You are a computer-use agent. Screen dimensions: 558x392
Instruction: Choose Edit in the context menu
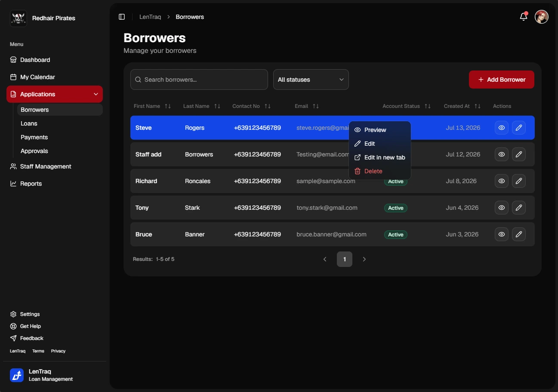click(x=380, y=144)
